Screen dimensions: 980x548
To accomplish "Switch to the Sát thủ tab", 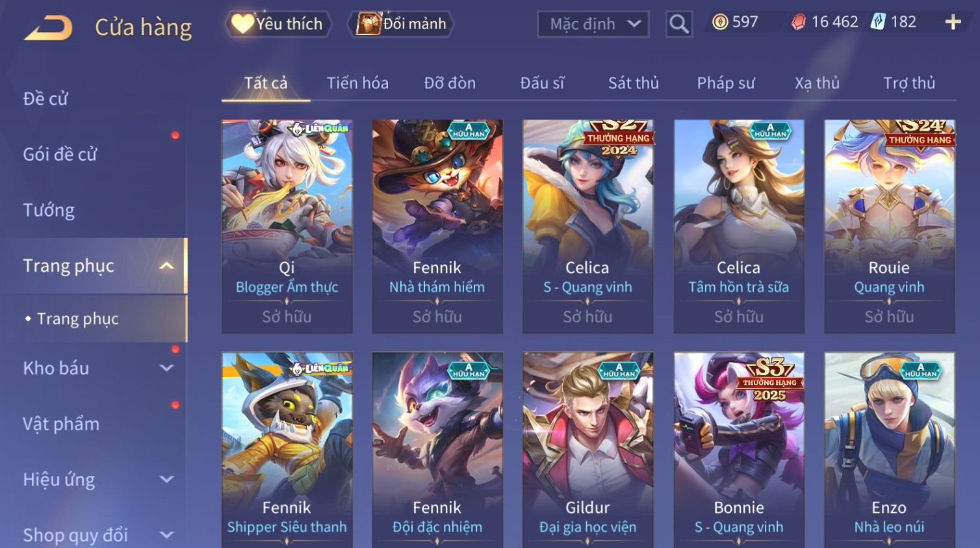I will [x=633, y=83].
